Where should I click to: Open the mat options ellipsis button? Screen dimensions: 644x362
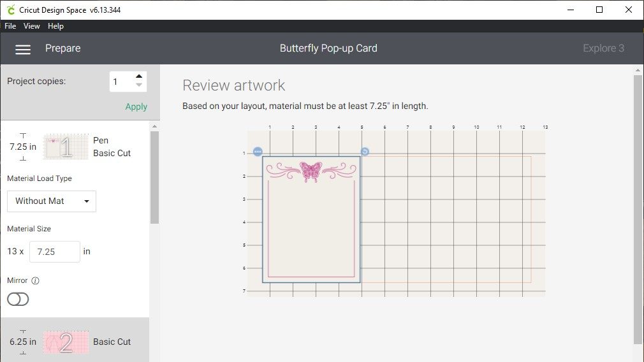click(258, 152)
